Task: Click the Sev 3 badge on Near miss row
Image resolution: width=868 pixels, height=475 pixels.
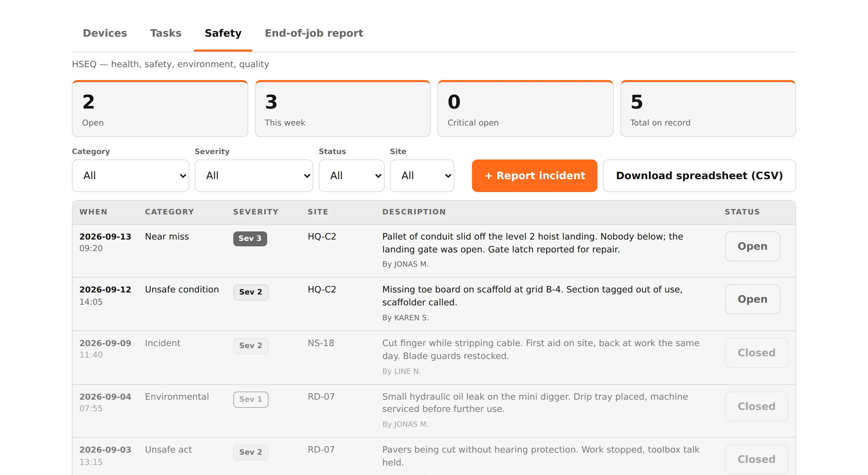Action: coord(250,239)
